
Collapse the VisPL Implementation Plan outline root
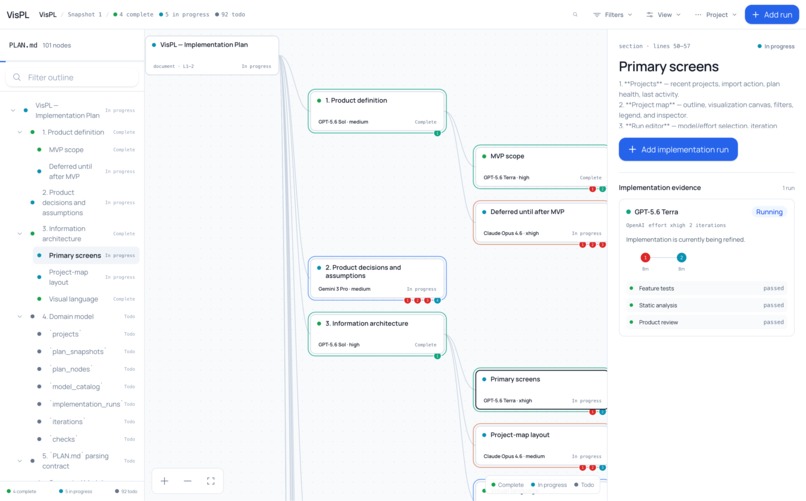13,110
